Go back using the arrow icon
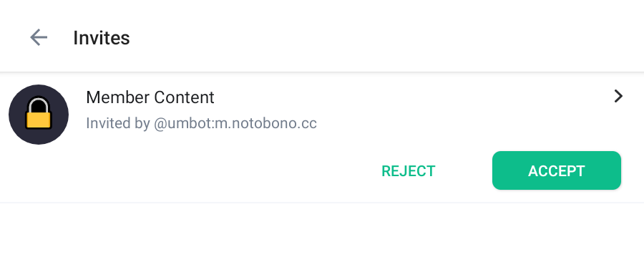Screen dimensions: 644x270 (x=39, y=37)
